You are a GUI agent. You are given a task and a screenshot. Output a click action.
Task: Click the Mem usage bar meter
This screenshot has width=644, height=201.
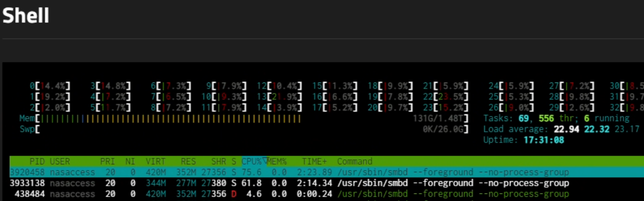(x=243, y=119)
